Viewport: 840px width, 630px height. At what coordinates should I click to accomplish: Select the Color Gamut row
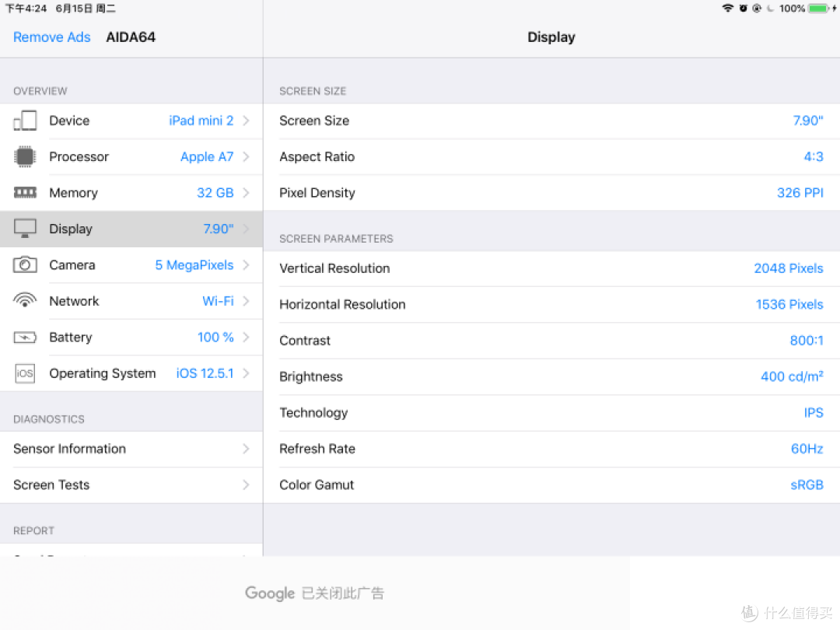point(551,485)
